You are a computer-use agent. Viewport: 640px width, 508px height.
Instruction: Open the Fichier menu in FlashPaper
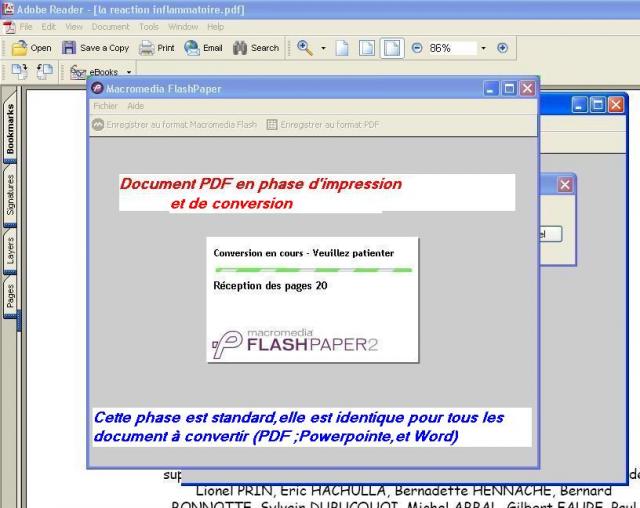tap(105, 106)
